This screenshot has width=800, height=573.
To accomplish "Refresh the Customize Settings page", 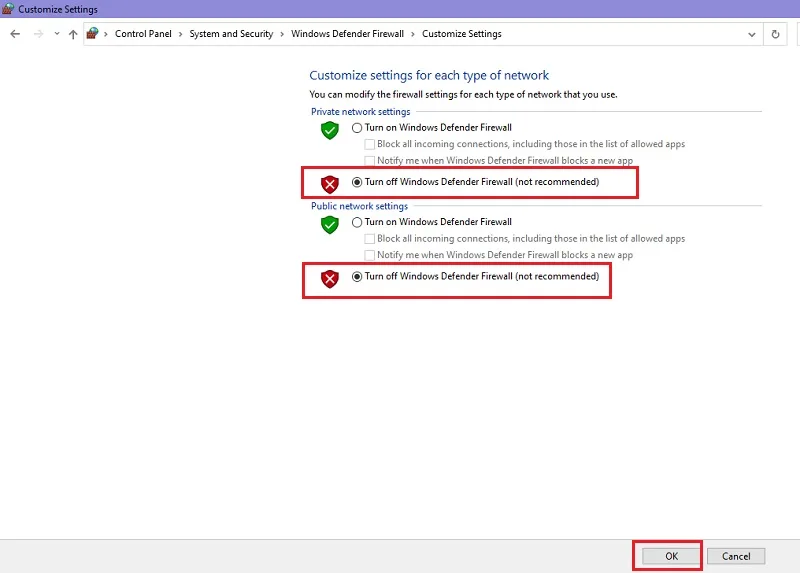I will pyautogui.click(x=775, y=34).
